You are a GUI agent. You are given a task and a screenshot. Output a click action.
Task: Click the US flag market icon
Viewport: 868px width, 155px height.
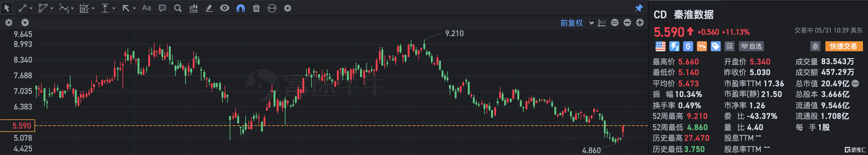(x=660, y=46)
